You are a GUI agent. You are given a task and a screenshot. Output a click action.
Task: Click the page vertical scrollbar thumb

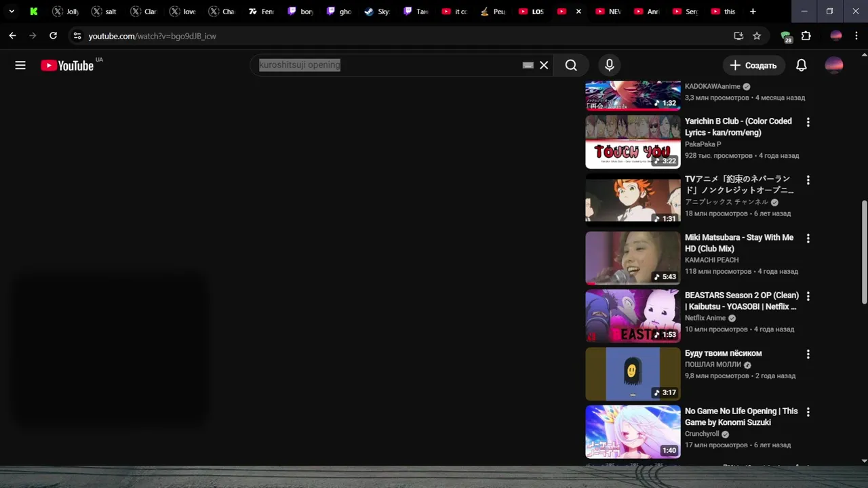tap(863, 252)
